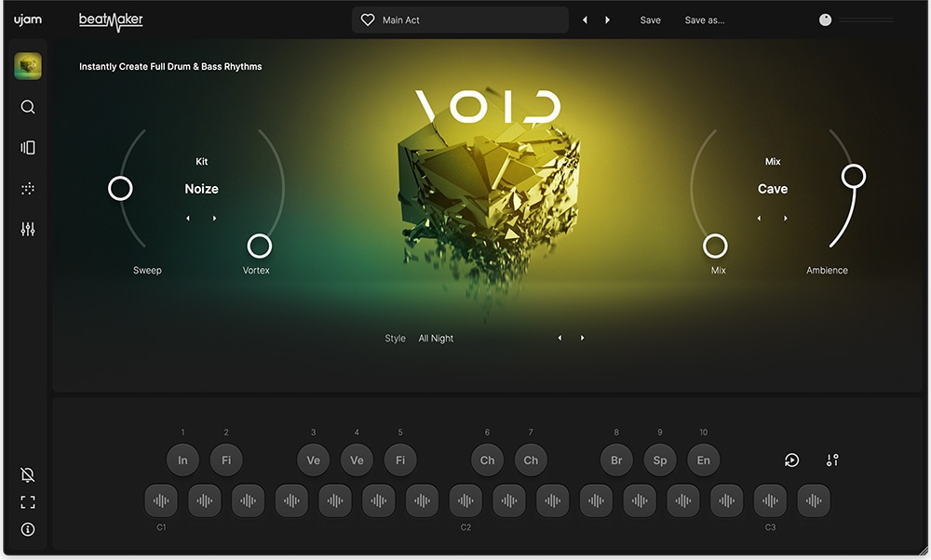
Task: Click the last waveform pad after C3
Action: pos(814,500)
